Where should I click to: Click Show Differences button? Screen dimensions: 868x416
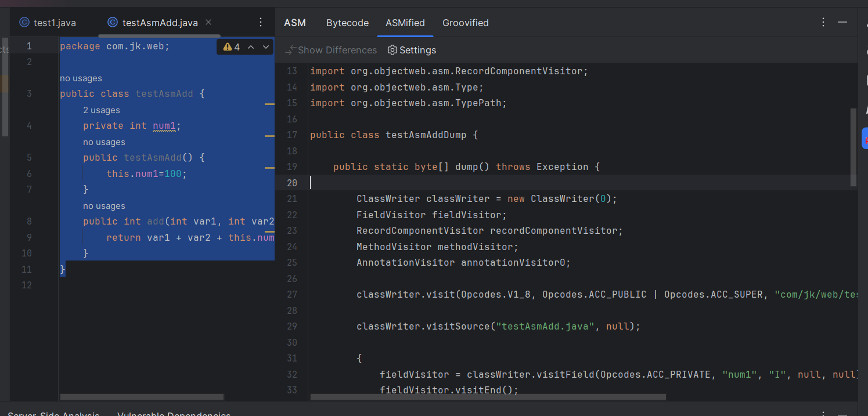331,50
